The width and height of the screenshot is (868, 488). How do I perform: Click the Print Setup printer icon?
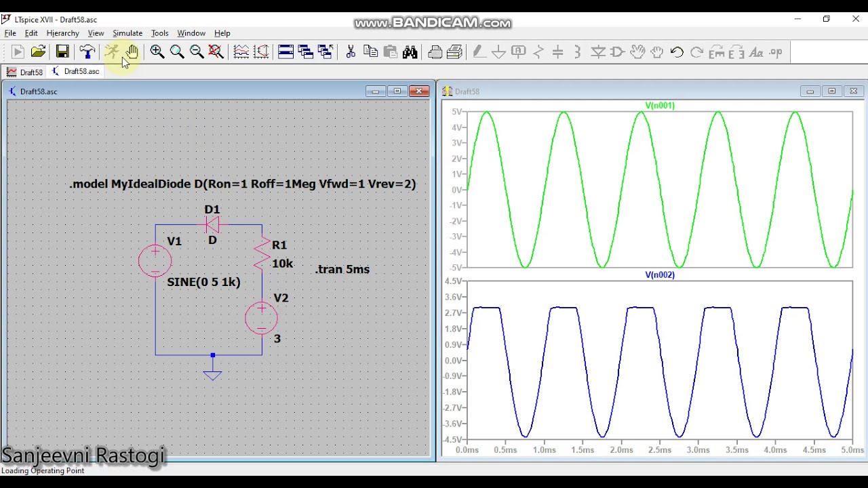pyautogui.click(x=435, y=52)
